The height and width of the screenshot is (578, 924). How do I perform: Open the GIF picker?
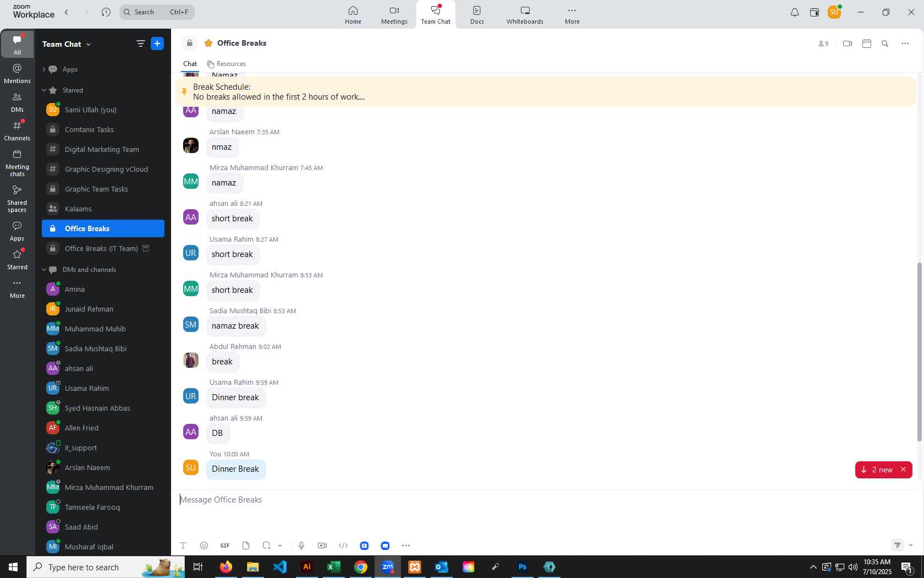click(x=225, y=546)
